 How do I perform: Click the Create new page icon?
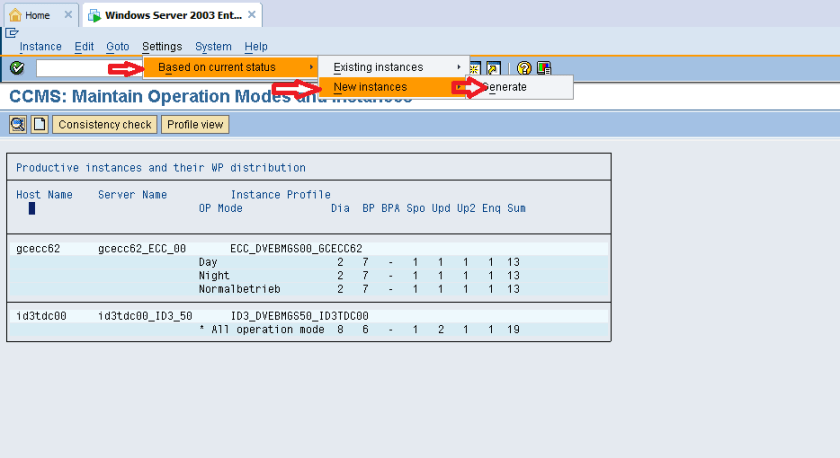[39, 125]
